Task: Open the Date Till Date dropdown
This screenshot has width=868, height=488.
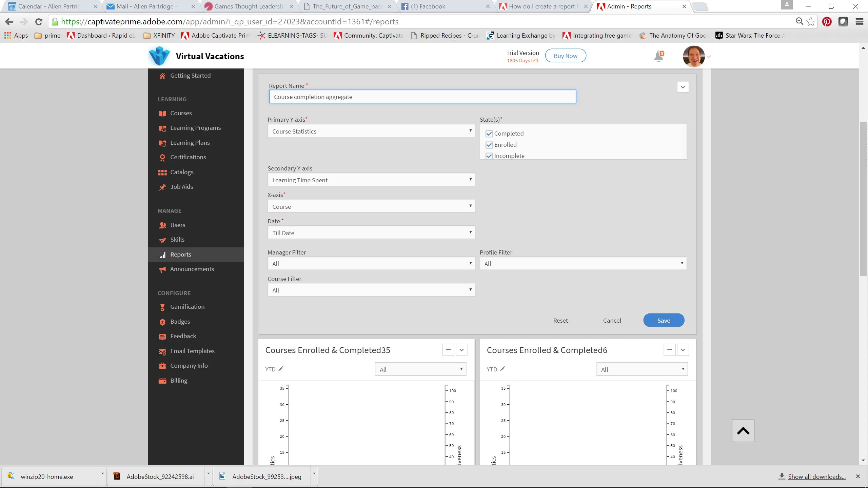Action: click(371, 233)
